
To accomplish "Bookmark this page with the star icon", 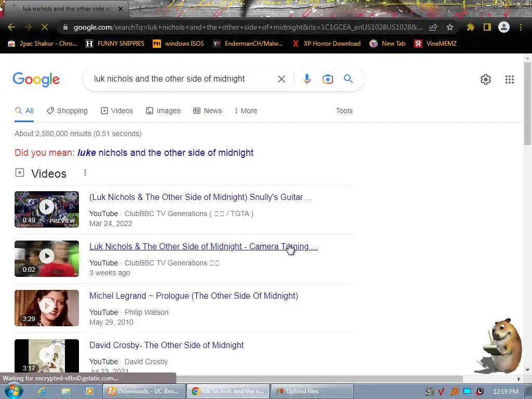I will tap(450, 27).
